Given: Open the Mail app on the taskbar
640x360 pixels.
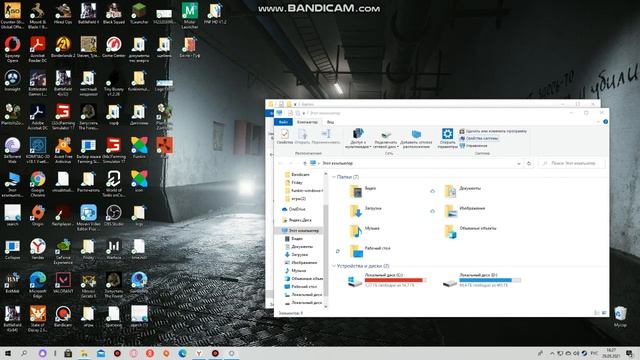Looking at the screenshot, I should [101, 353].
